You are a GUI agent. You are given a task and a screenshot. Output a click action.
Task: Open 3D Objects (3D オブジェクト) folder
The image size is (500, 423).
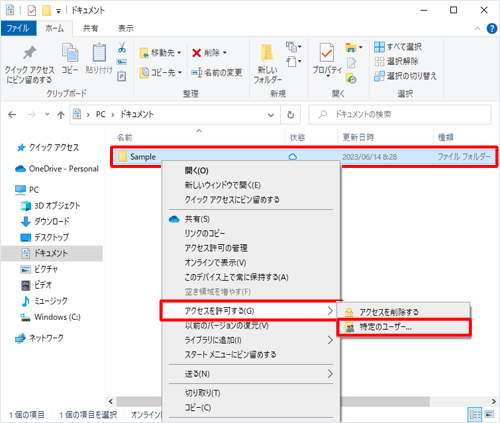(51, 206)
